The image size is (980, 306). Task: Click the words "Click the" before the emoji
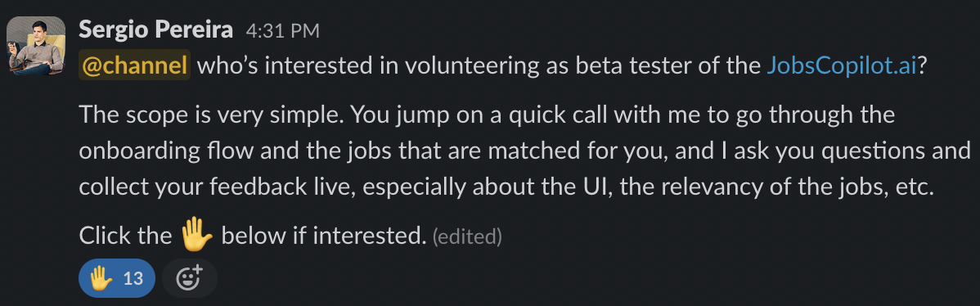tap(125, 236)
